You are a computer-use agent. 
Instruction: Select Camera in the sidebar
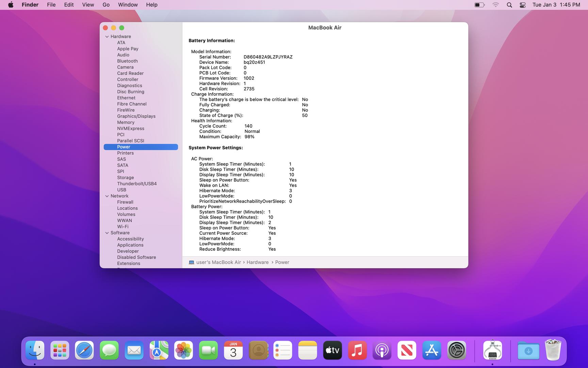[125, 67]
